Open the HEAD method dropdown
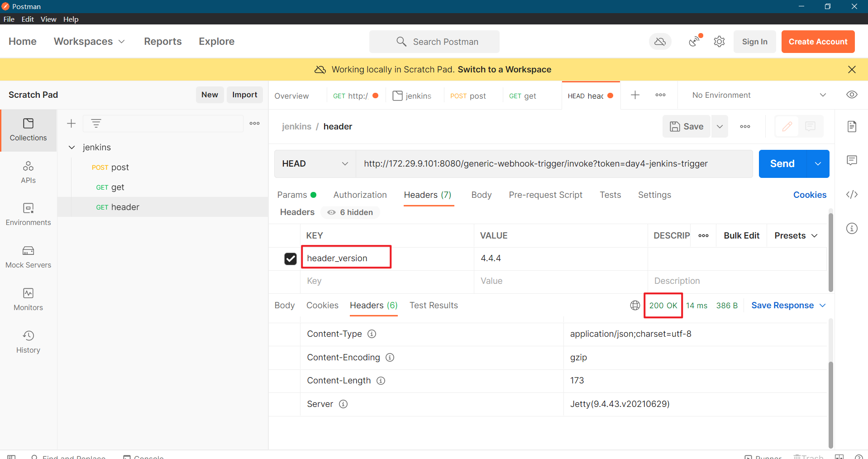868x459 pixels. point(315,164)
